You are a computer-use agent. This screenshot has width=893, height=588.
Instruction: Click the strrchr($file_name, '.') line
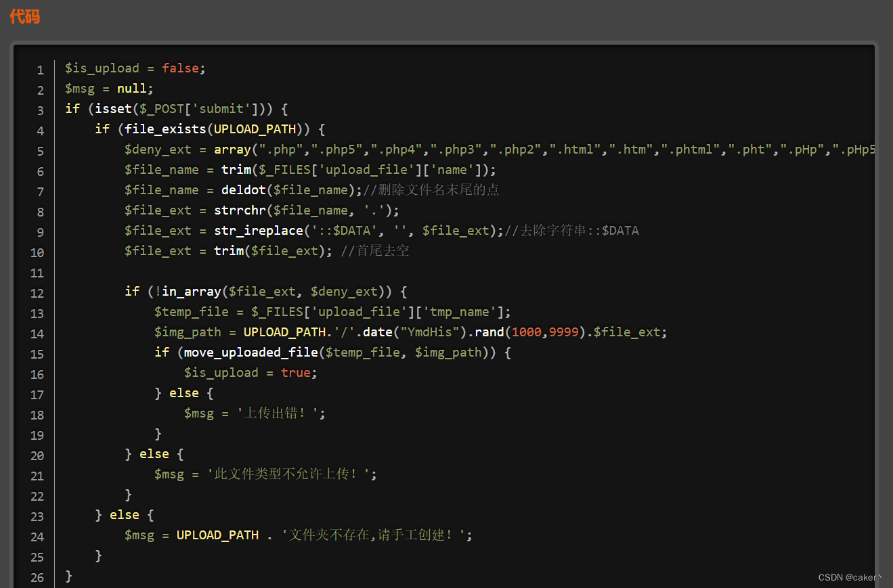(262, 210)
